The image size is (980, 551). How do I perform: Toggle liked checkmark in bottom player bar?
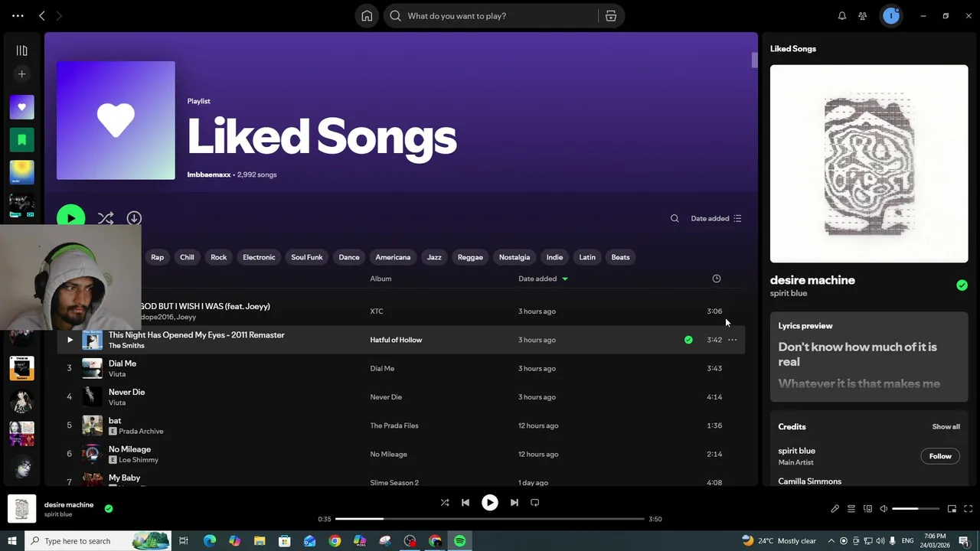109,508
